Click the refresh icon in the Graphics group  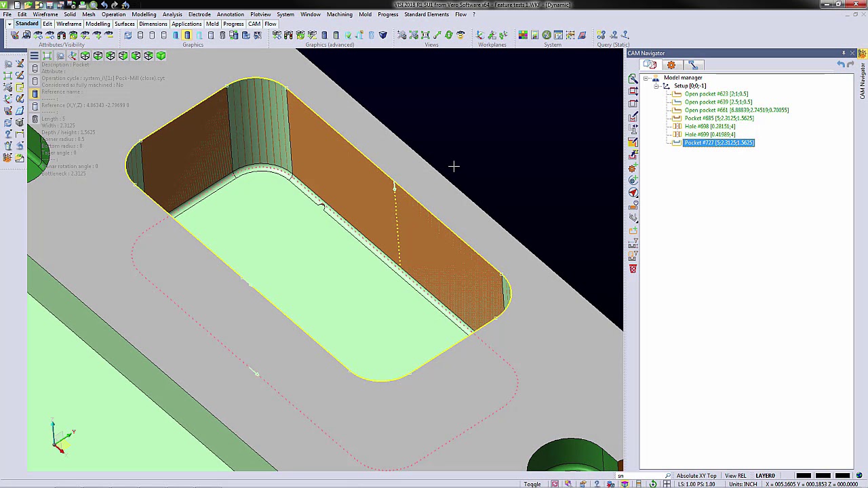pyautogui.click(x=127, y=35)
